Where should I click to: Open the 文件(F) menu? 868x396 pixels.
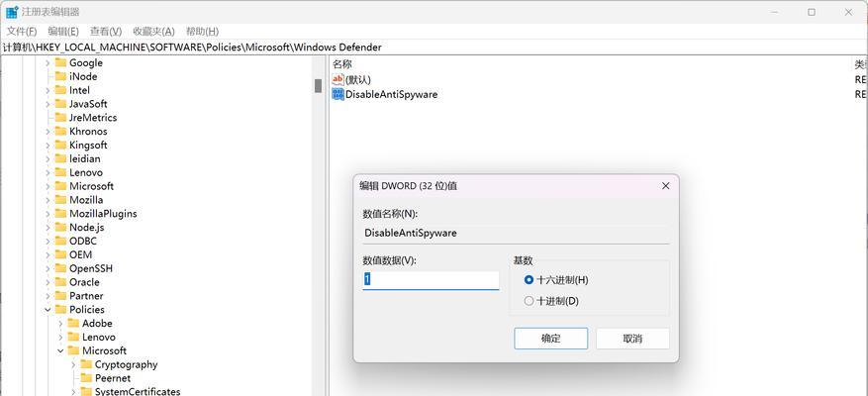pos(22,31)
